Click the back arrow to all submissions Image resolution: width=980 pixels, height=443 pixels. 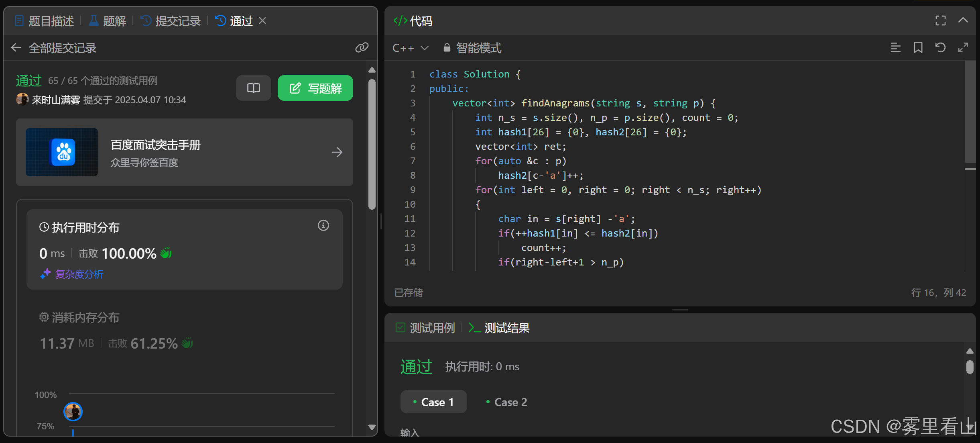tap(16, 48)
